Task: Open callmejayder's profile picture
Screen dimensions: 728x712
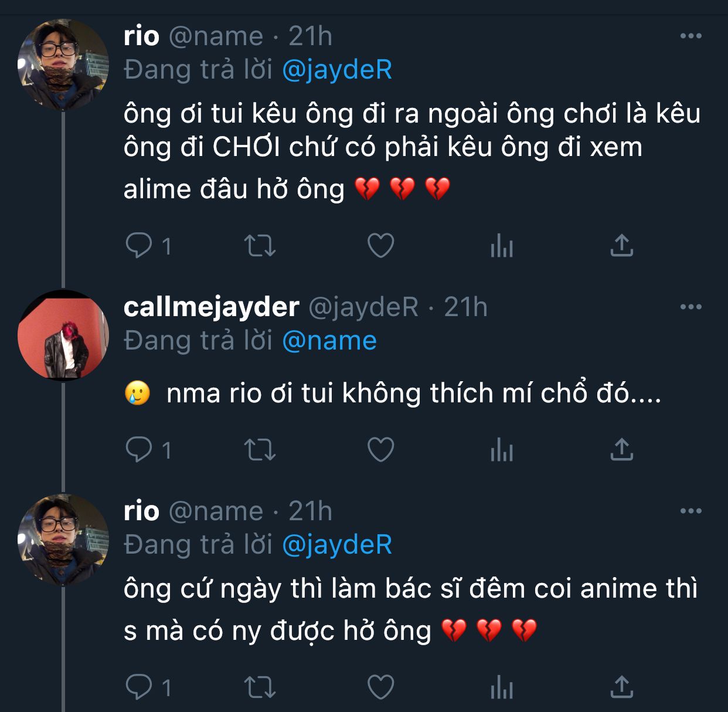Action: click(63, 335)
